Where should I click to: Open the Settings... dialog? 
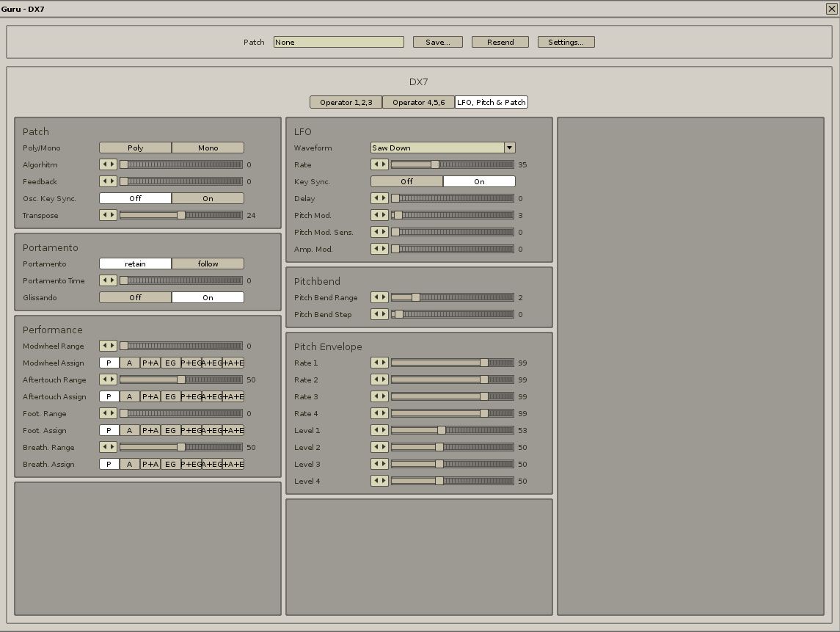point(566,42)
